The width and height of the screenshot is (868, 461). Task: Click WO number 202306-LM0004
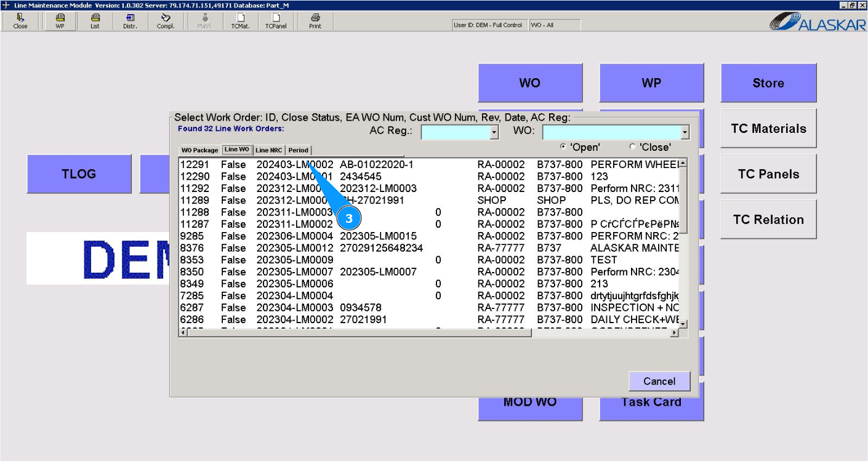295,236
